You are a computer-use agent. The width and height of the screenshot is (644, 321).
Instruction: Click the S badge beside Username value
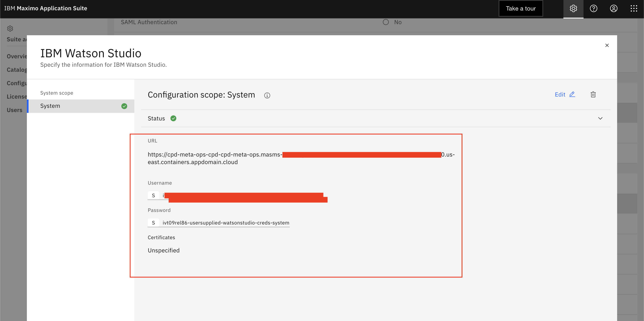(153, 195)
